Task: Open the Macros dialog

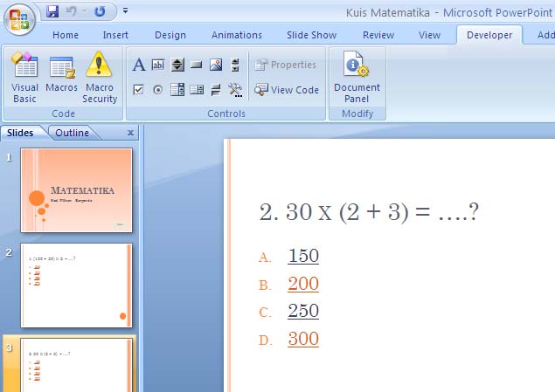Action: [x=62, y=77]
